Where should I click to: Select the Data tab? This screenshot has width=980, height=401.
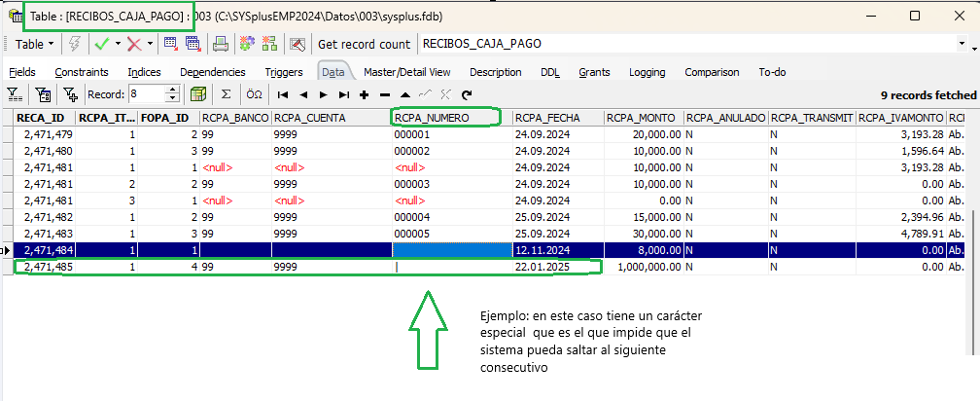click(333, 72)
